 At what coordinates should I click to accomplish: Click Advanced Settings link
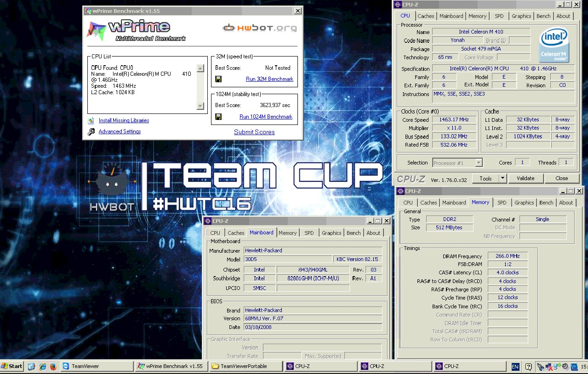coord(120,131)
